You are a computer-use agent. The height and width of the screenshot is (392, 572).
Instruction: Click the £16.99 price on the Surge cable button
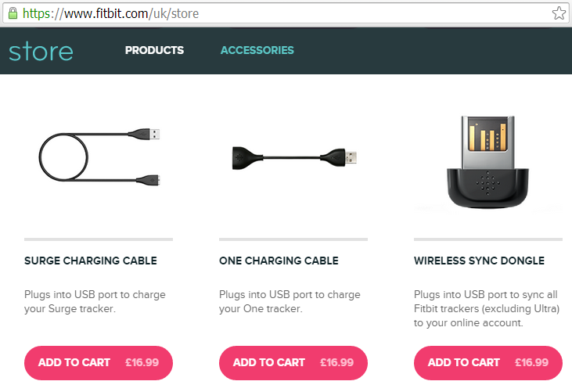point(142,362)
